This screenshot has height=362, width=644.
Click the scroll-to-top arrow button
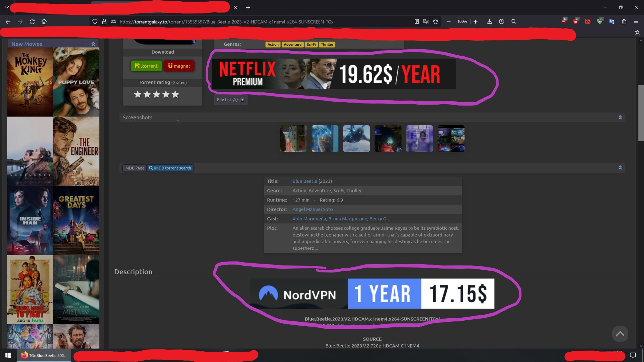tap(620, 334)
